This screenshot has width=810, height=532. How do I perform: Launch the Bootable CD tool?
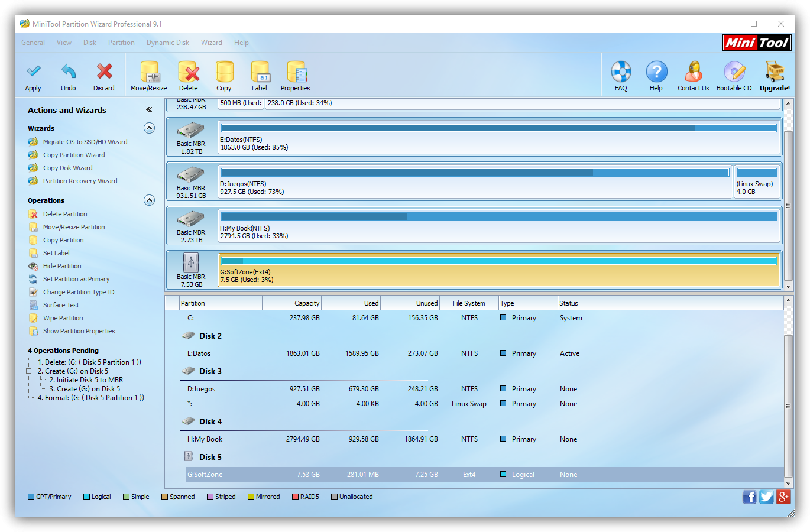(734, 77)
